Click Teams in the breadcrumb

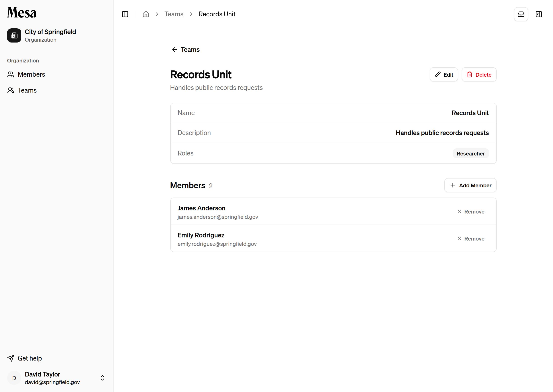coord(174,14)
